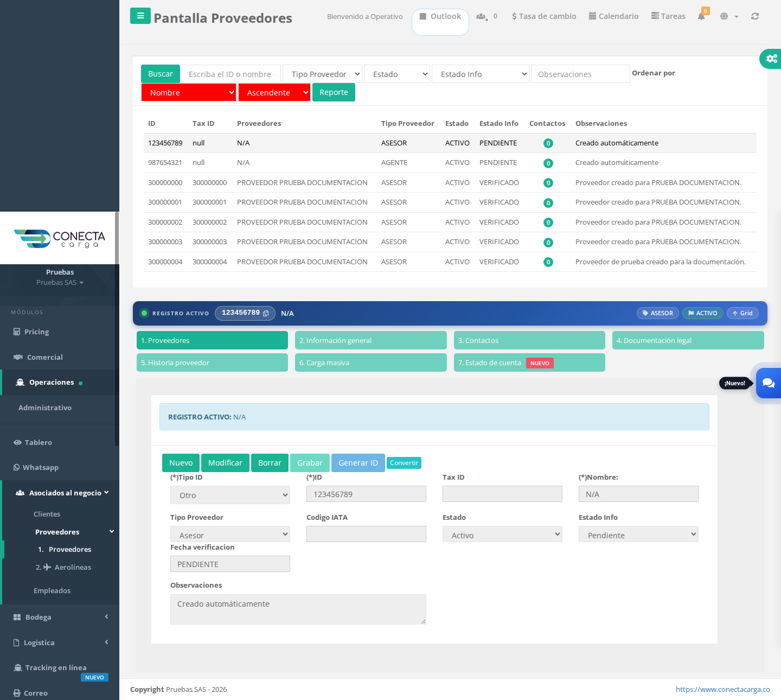Click the Buscar button
781x700 pixels.
click(161, 74)
